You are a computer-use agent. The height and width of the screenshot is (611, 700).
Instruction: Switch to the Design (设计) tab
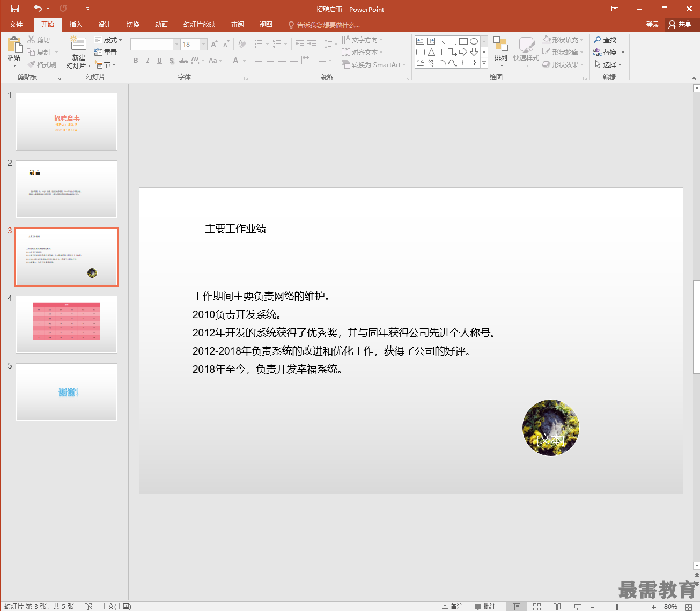click(x=105, y=25)
